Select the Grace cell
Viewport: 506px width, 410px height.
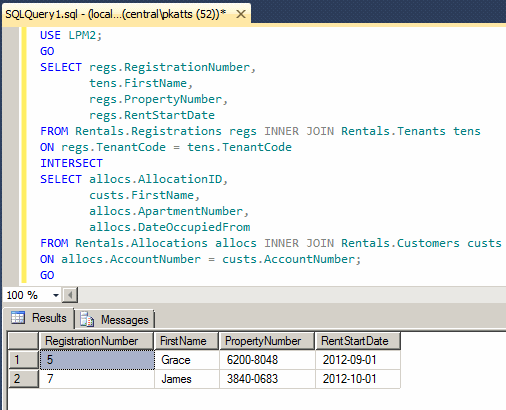pos(187,360)
